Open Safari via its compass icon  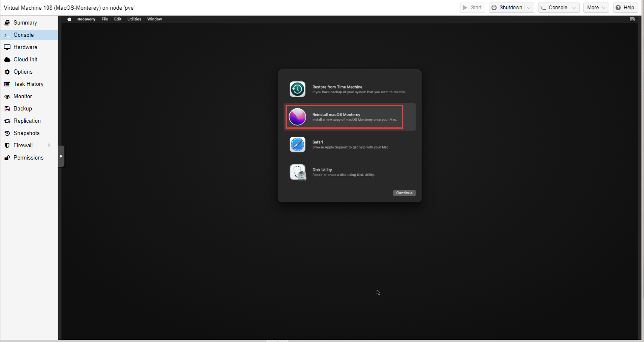click(297, 144)
